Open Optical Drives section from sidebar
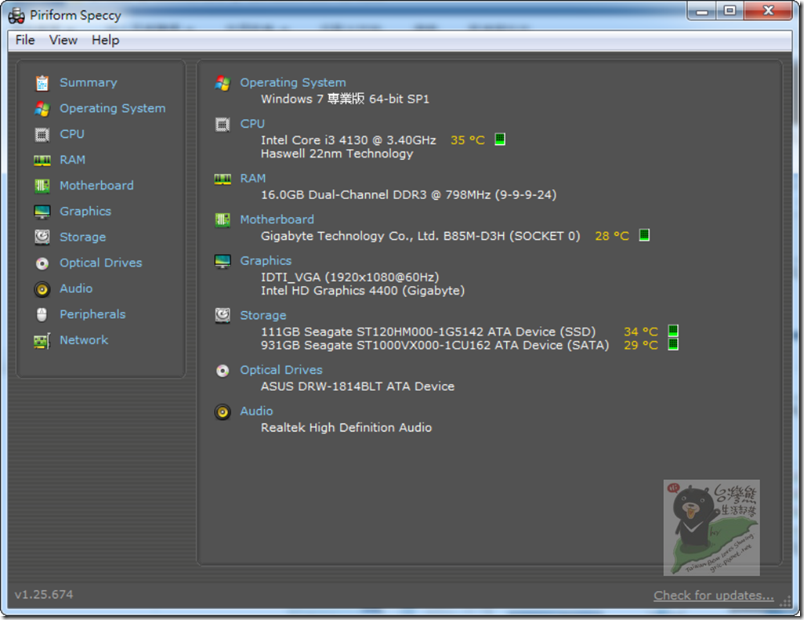The image size is (804, 620). coord(100,263)
